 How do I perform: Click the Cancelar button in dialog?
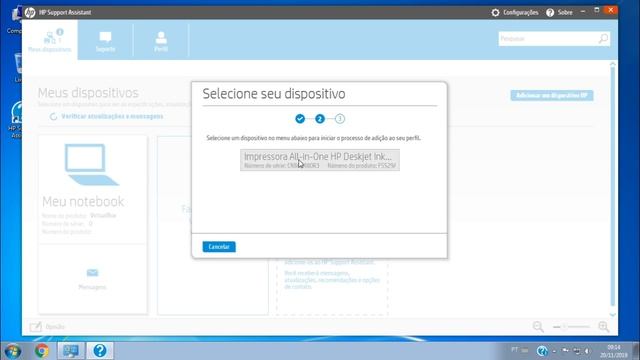pos(219,247)
